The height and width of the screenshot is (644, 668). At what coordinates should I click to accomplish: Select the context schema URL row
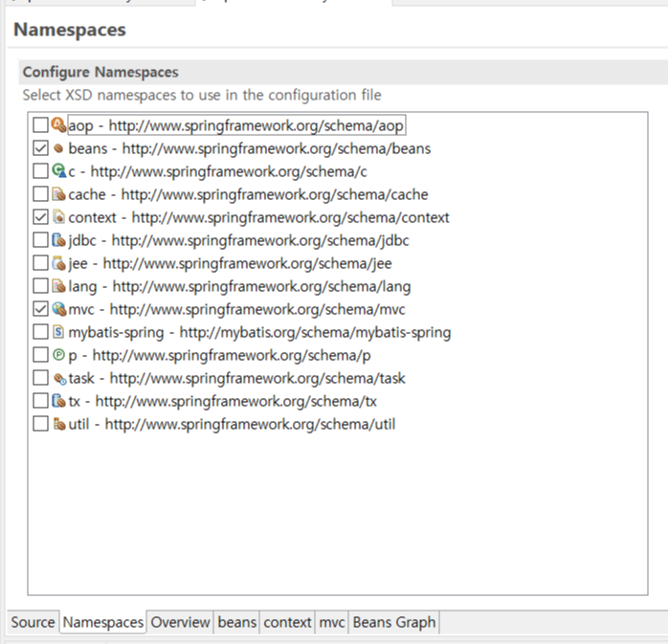pos(258,217)
